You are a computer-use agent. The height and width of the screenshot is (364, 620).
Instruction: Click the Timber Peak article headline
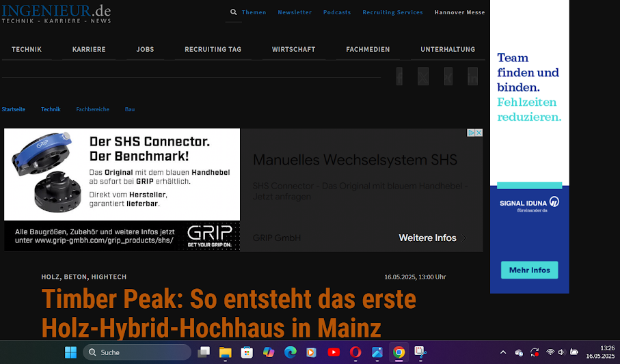(228, 313)
